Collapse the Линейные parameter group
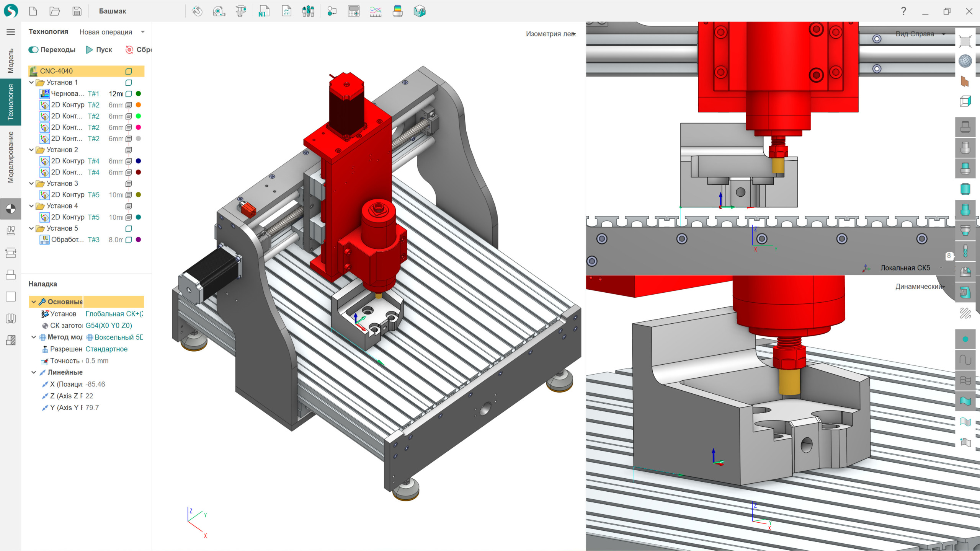This screenshot has width=980, height=551. (34, 372)
